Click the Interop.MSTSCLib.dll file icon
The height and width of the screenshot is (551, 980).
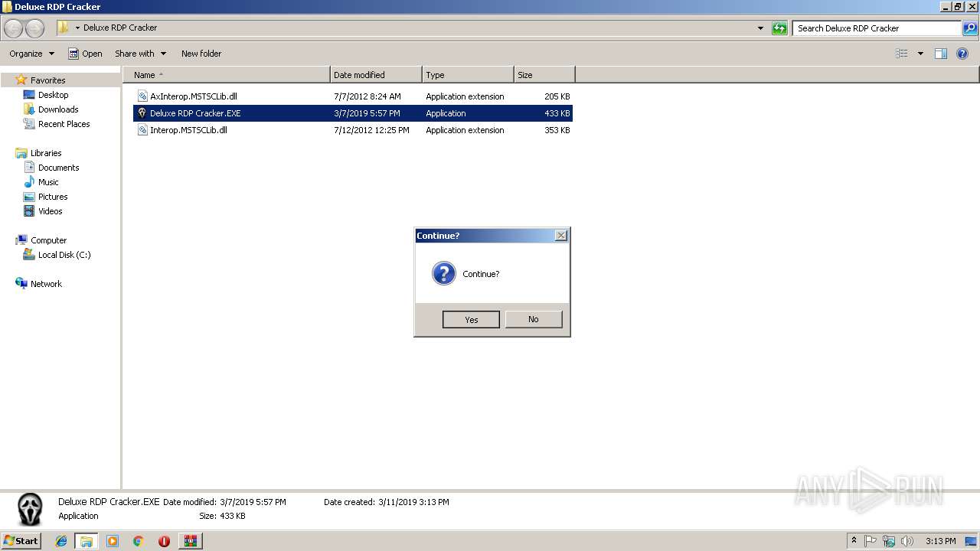tap(142, 130)
